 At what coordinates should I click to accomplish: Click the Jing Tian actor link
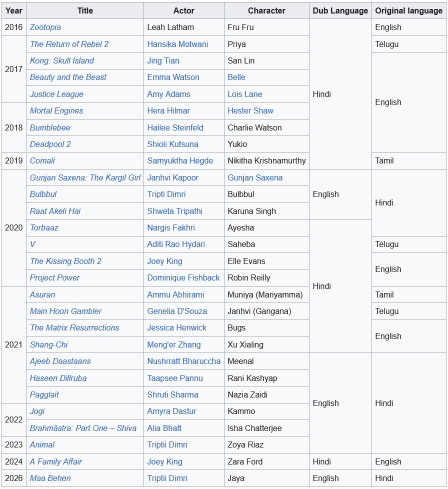(x=163, y=60)
